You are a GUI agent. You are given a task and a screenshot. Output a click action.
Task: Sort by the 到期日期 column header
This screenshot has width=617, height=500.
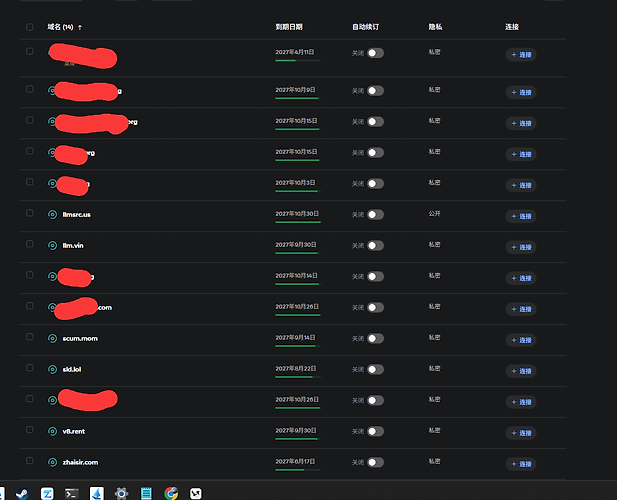point(289,27)
